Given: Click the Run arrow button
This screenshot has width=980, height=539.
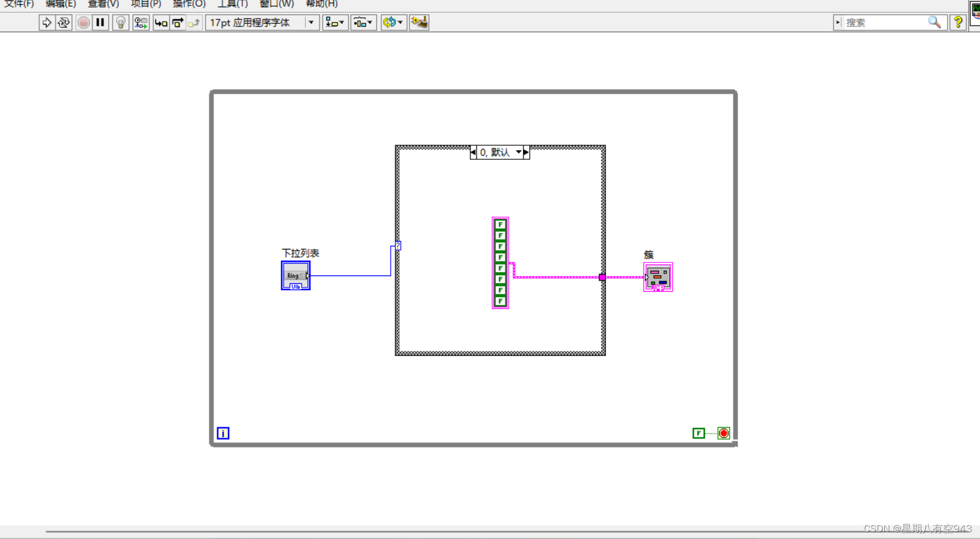Looking at the screenshot, I should 47,22.
